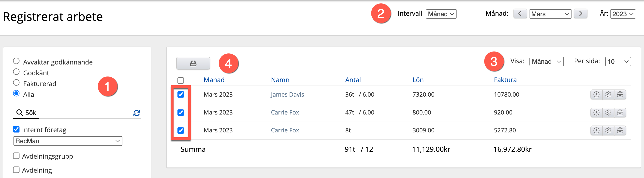This screenshot has width=644, height=178.
Task: Open the År 2023 dropdown
Action: (x=623, y=14)
